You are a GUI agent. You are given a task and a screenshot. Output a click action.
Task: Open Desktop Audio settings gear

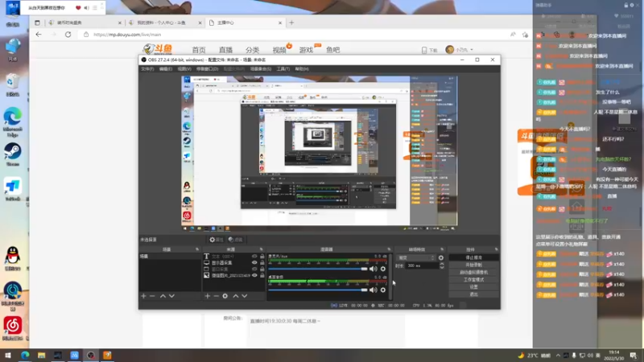[383, 290]
